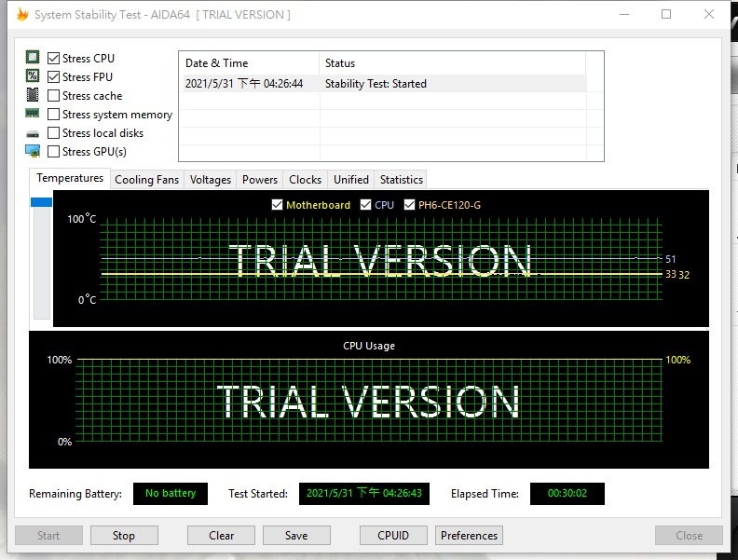This screenshot has height=560, width=738.
Task: Open the Unified tab
Action: tap(351, 180)
